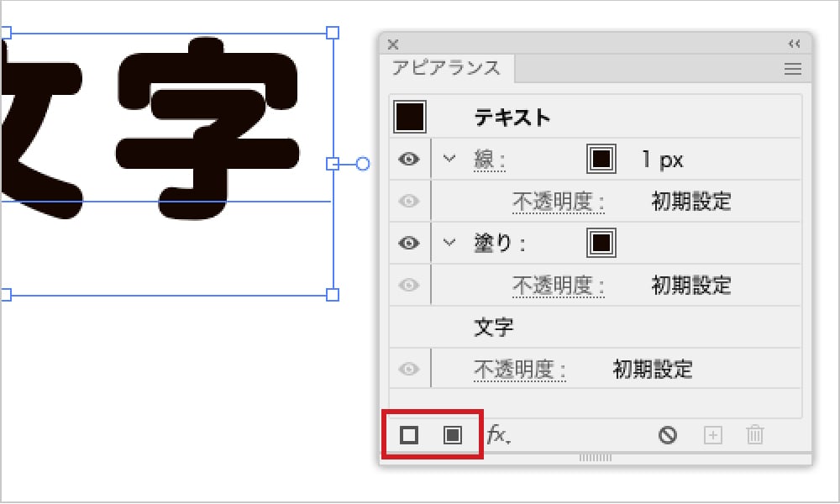840x504 pixels.
Task: Collapse the 線 stroke row chevron
Action: pyautogui.click(x=449, y=159)
